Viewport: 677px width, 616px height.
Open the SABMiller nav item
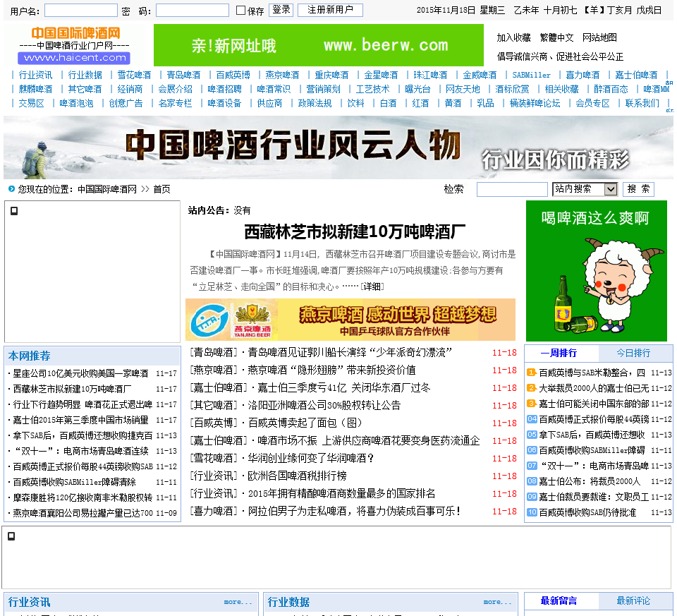coord(532,76)
